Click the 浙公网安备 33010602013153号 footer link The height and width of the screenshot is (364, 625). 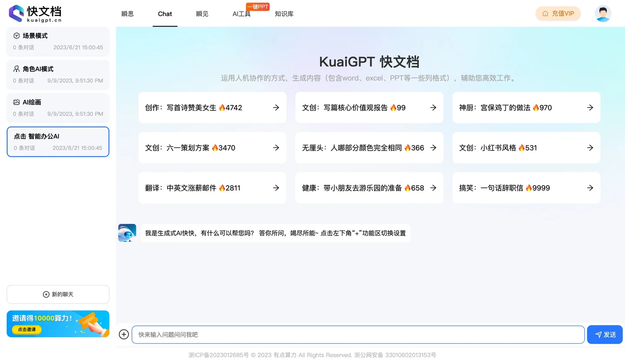(x=395, y=355)
